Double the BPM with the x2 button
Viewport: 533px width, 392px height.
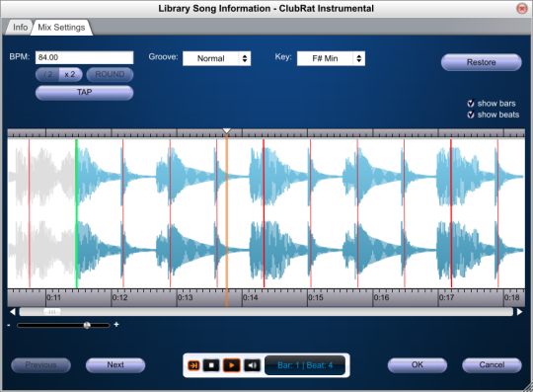click(70, 74)
